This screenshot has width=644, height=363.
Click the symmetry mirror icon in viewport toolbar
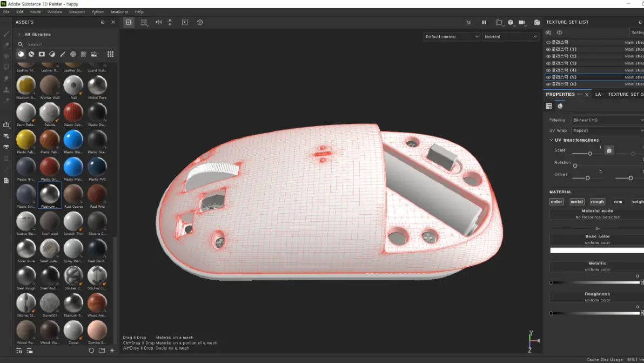click(158, 22)
